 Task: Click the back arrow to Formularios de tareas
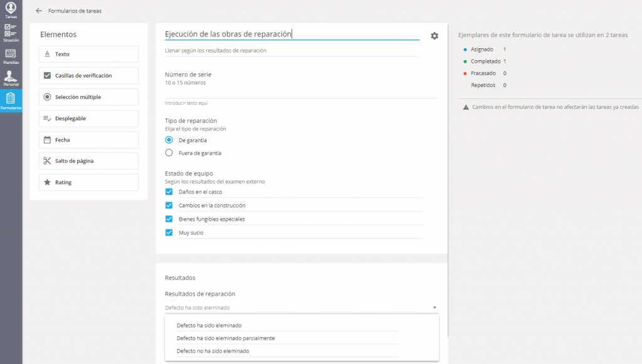point(39,11)
